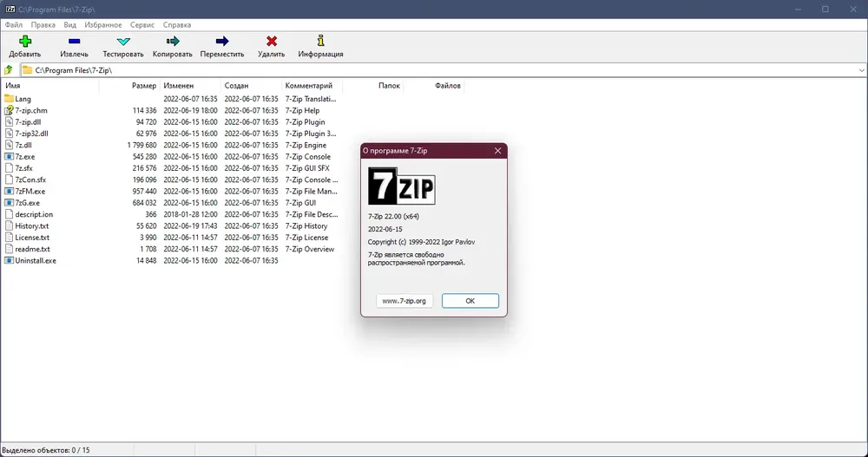Select the License.txt file icon
This screenshot has width=868, height=457.
9,238
